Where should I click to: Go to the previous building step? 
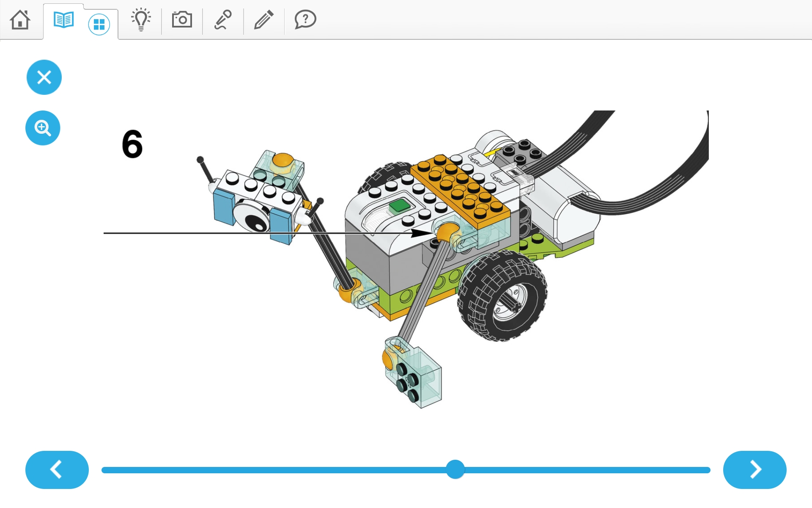coord(57,470)
